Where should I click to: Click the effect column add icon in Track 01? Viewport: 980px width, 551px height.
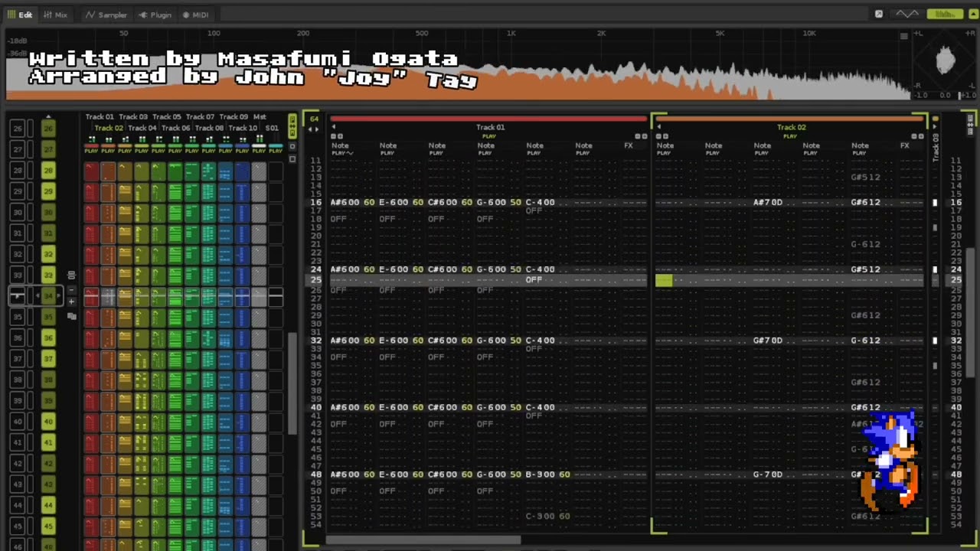click(x=645, y=136)
